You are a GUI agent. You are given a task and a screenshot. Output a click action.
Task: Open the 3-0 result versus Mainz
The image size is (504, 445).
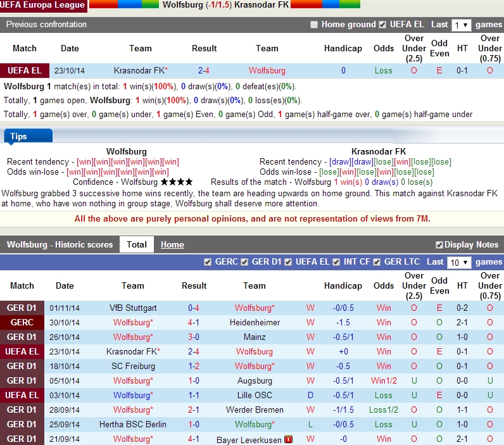(x=194, y=337)
